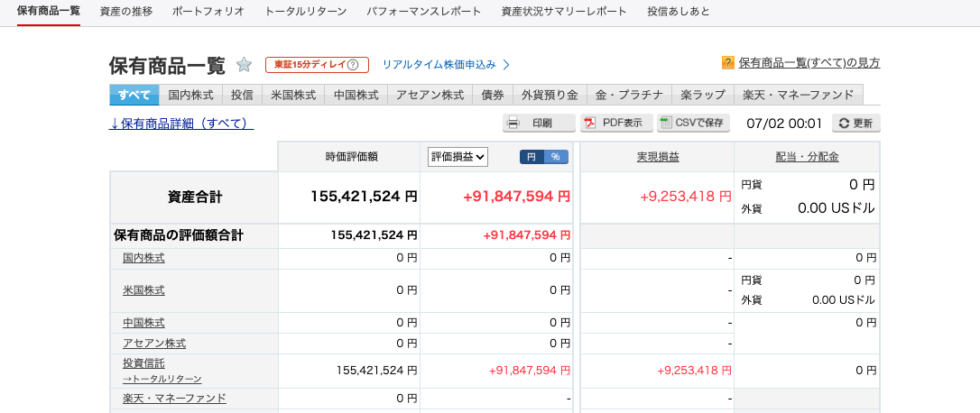This screenshot has height=413, width=980.
Task: Open →トータルリターン link under 投資信託
Action: (x=162, y=379)
